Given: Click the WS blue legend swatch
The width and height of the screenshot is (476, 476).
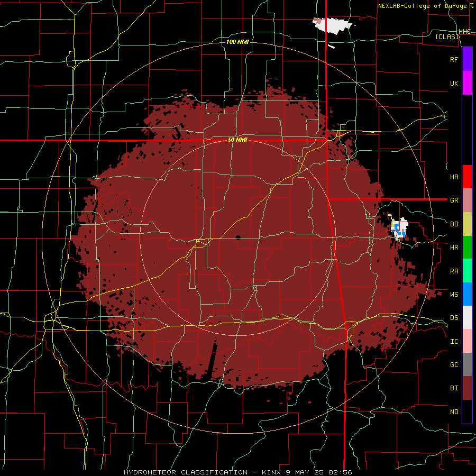Looking at the screenshot, I should [x=467, y=294].
